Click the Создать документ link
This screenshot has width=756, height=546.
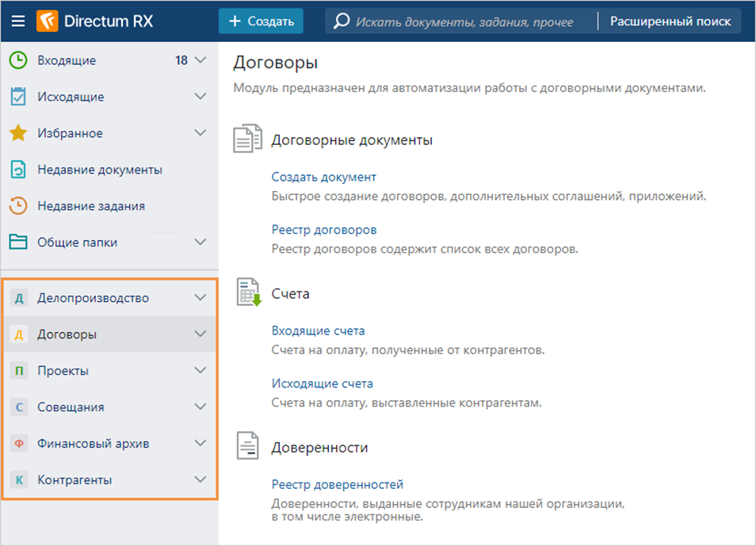coord(323,177)
